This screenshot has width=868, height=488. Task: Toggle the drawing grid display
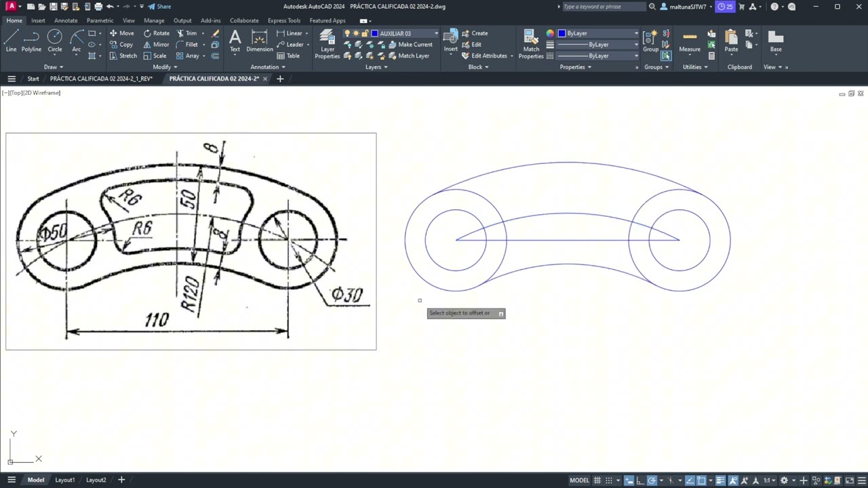(x=597, y=480)
